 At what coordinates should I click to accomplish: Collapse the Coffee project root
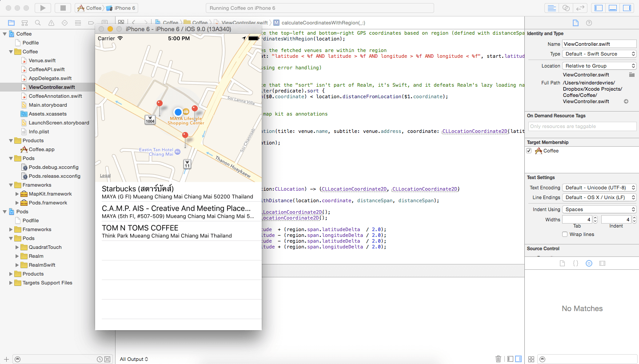pos(4,34)
